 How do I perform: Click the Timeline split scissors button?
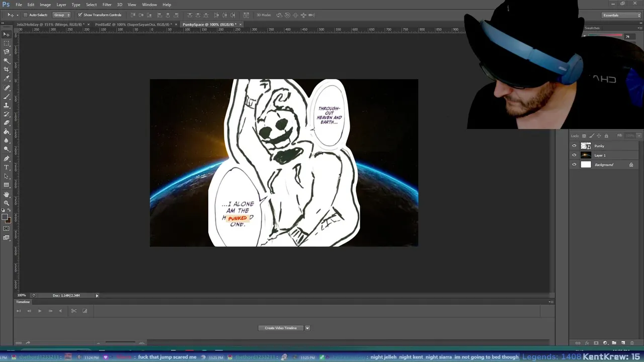click(x=73, y=311)
